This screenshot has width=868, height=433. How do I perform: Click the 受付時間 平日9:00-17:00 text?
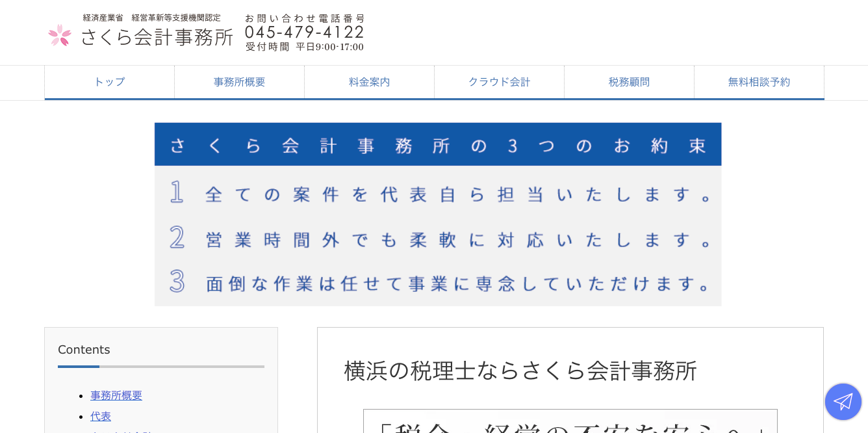[x=305, y=47]
